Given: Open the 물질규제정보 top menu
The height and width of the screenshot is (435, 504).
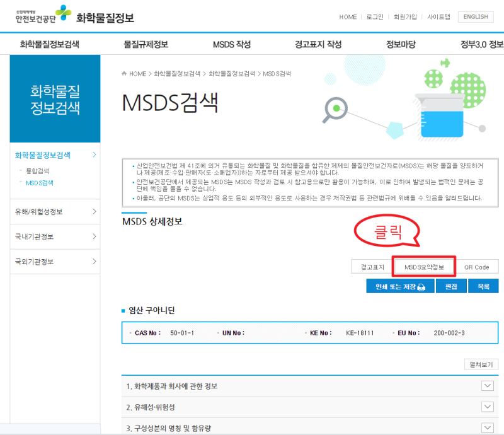Looking at the screenshot, I should click(x=146, y=44).
